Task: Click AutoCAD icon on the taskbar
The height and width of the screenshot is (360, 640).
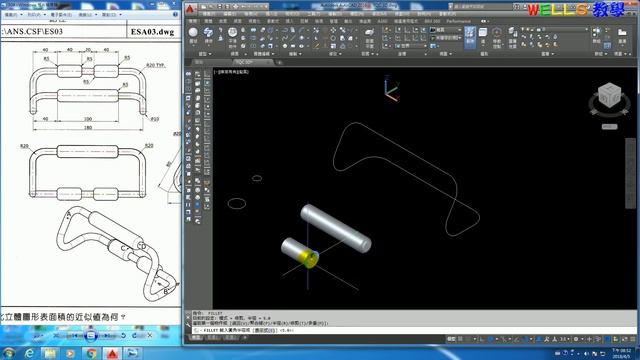Action: (112, 353)
